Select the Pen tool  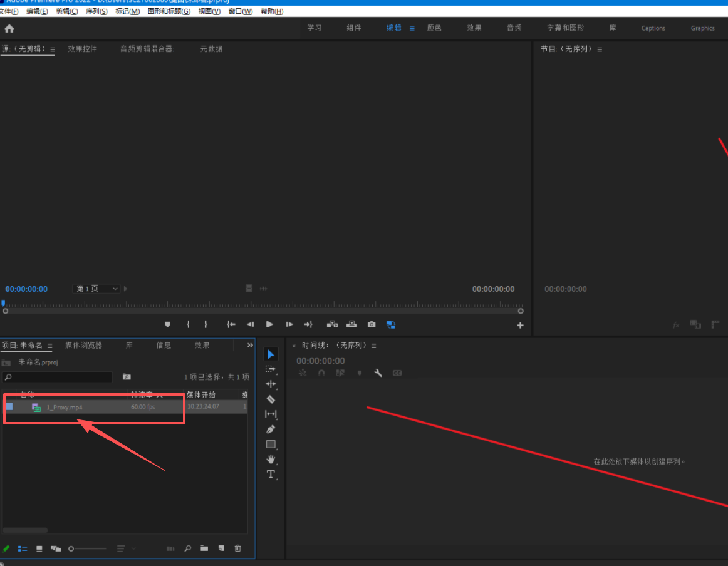click(x=271, y=430)
